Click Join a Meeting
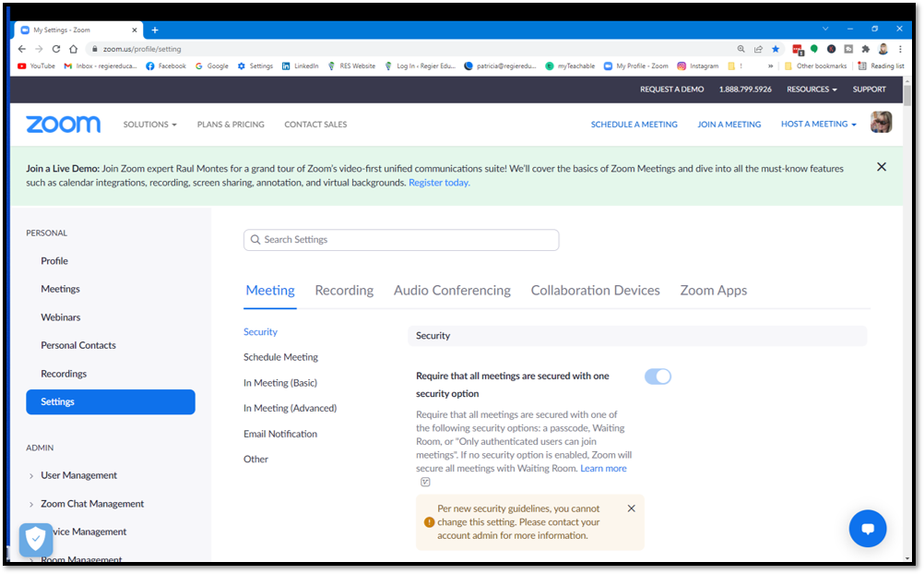This screenshot has width=924, height=574. point(729,125)
